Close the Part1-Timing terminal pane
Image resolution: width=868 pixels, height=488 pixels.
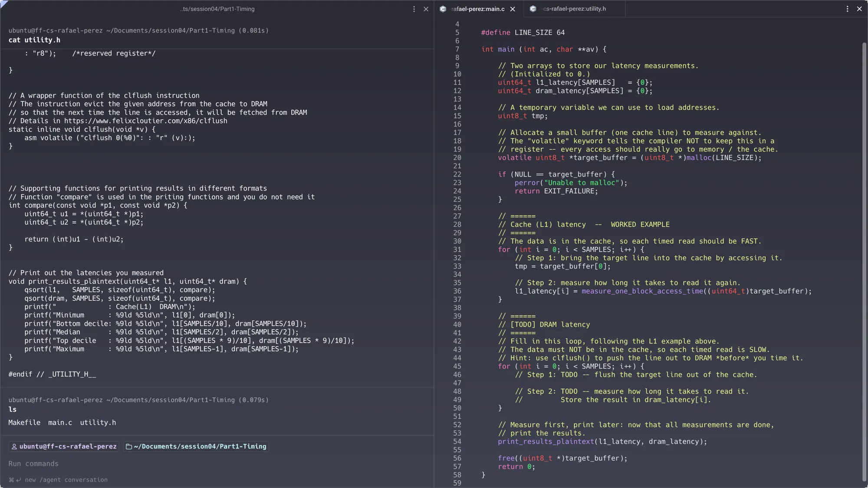[x=426, y=9]
